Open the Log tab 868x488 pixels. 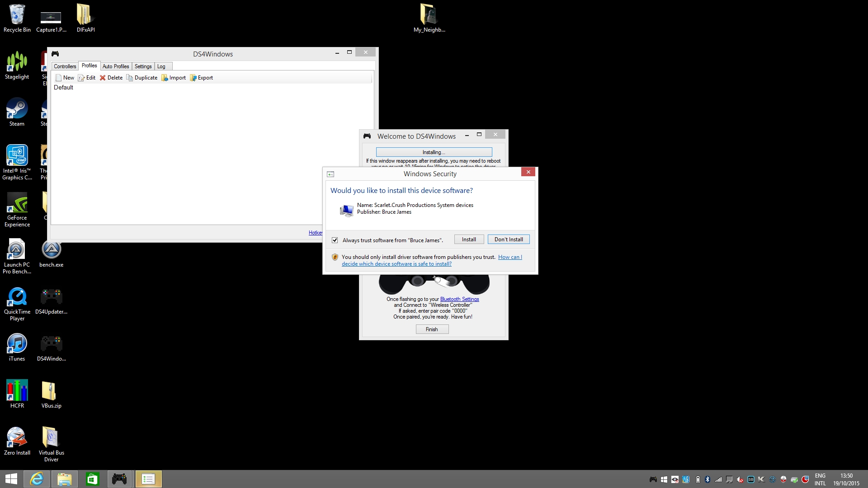coord(161,66)
